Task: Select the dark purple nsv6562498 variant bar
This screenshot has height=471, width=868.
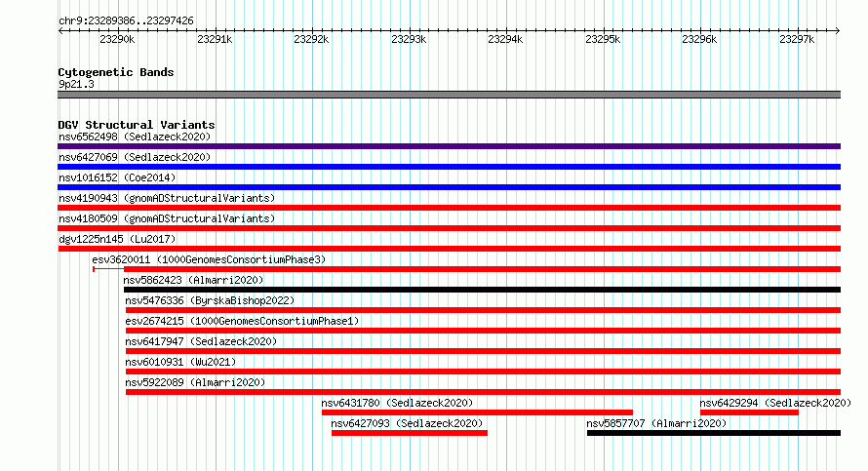Action: (449, 146)
